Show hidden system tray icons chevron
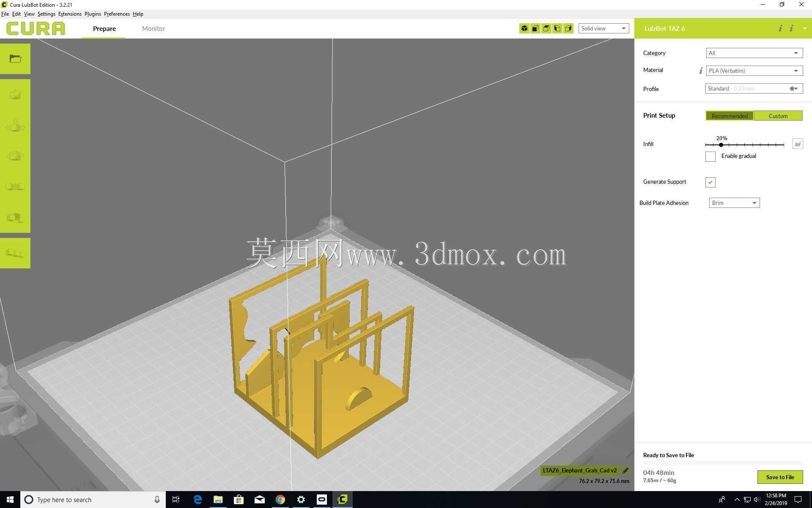 737,500
